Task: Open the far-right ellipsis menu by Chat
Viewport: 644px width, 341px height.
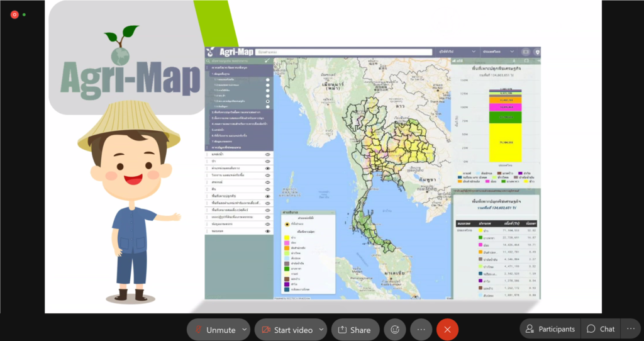Action: click(631, 328)
